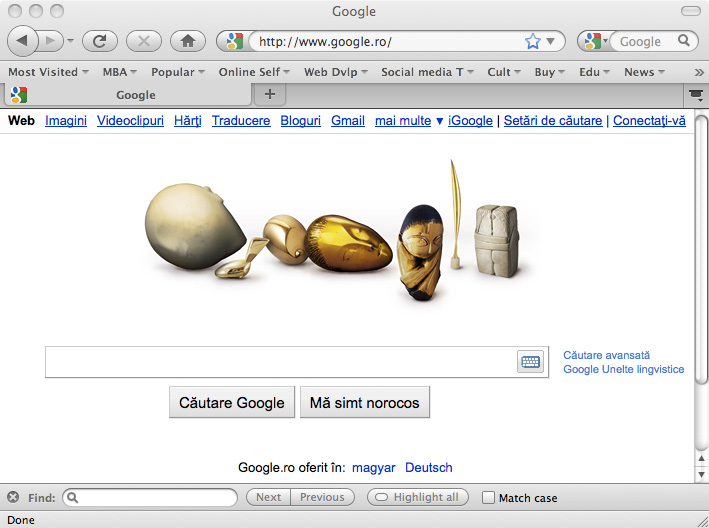Open a new tab with the plus button
This screenshot has height=528, width=709.
pyautogui.click(x=269, y=94)
